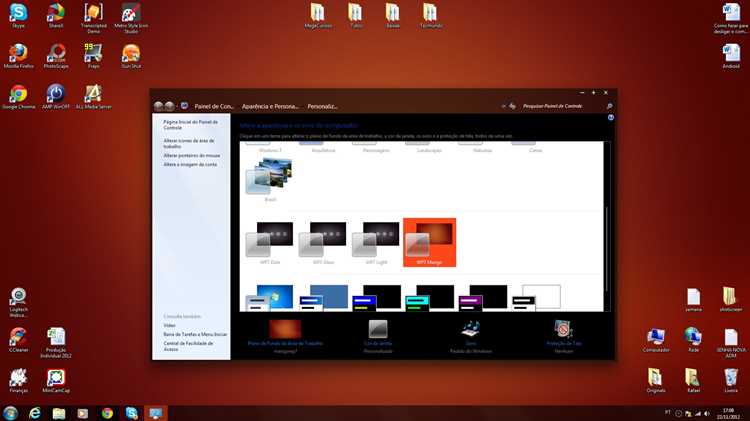Open screen saver settings icon
The width and height of the screenshot is (750, 421).
(x=563, y=329)
